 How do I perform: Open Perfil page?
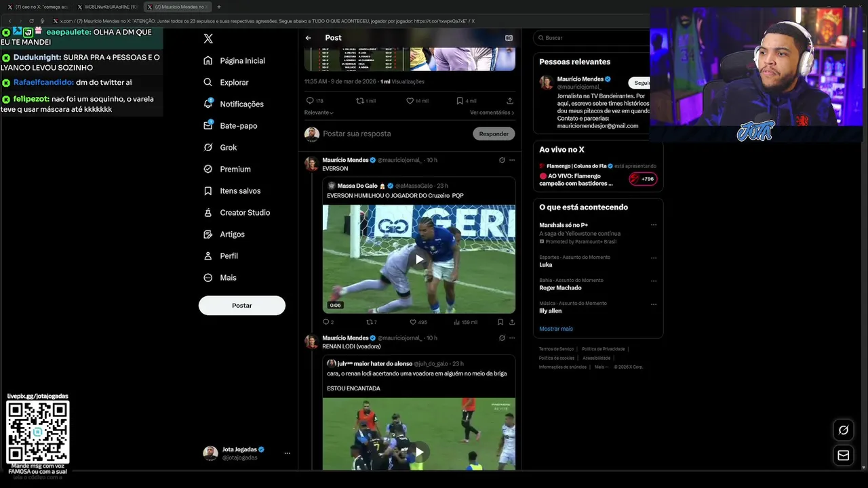(x=220, y=256)
